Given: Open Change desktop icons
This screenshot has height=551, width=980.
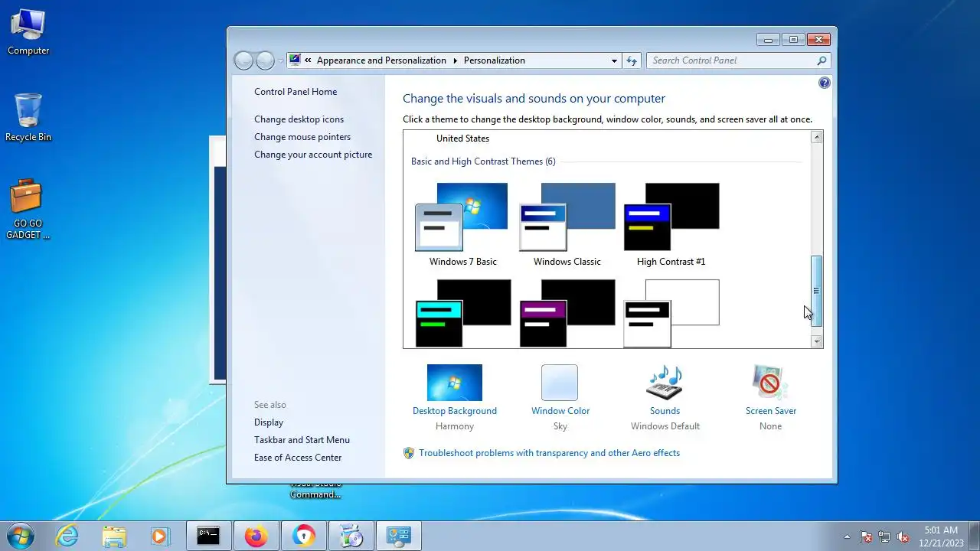Looking at the screenshot, I should 299,119.
